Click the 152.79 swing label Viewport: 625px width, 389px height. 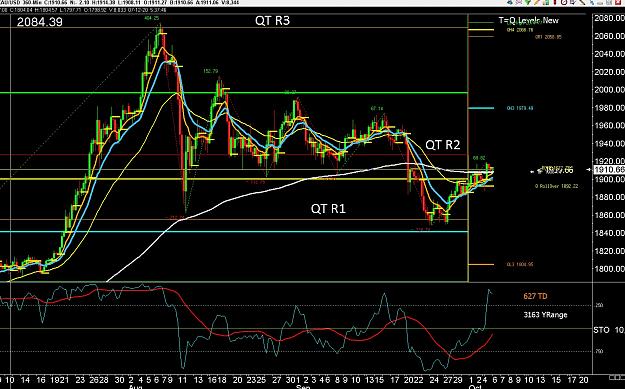point(210,71)
